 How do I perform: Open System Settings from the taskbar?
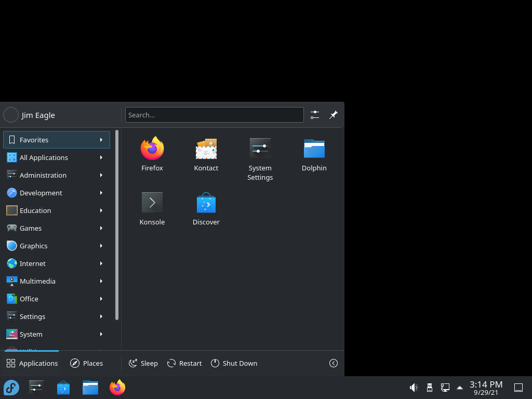[x=36, y=388]
